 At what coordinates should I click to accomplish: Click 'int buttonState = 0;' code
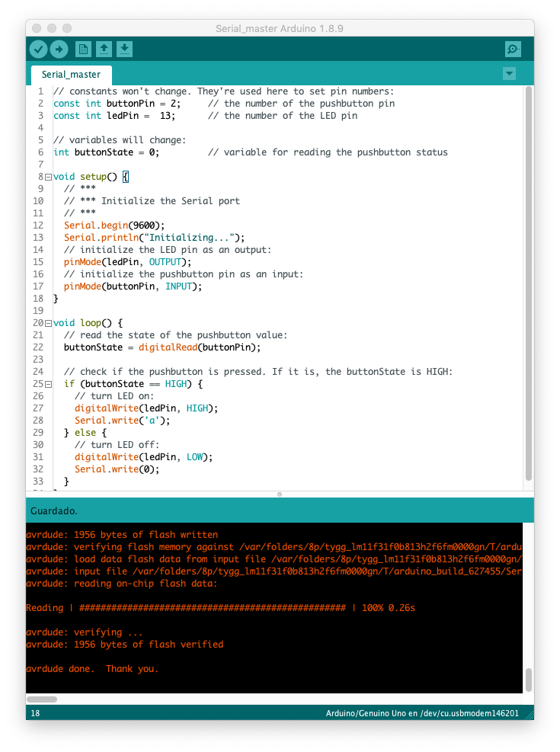[x=107, y=152]
